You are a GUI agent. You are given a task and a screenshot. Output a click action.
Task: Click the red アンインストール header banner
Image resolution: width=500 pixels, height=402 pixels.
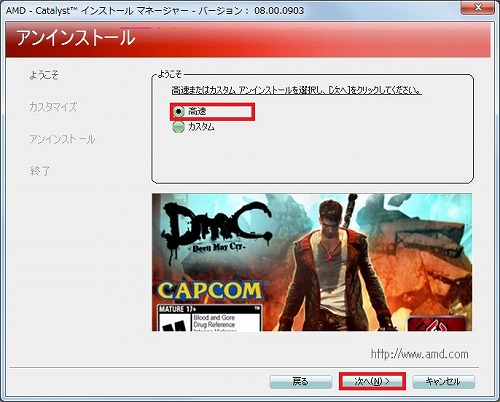click(x=248, y=39)
